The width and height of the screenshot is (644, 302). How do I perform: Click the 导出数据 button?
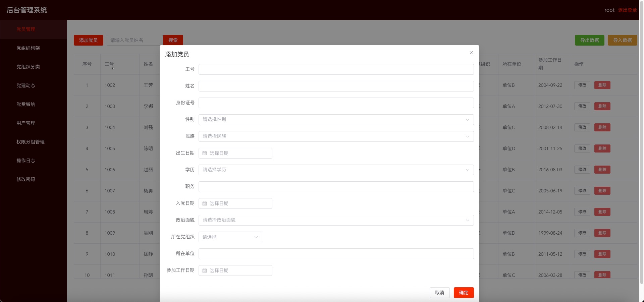590,40
